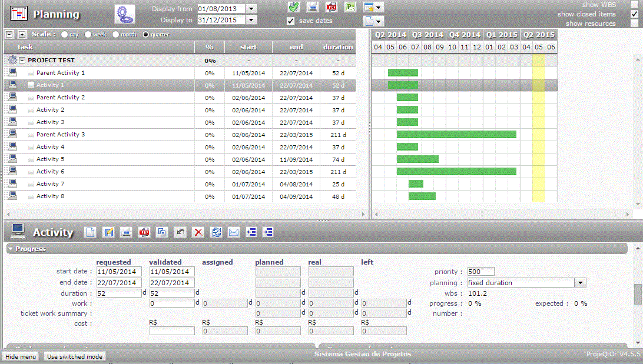Open the Display from date dropdown
Image resolution: width=643 pixels, height=364 pixels.
[x=251, y=9]
